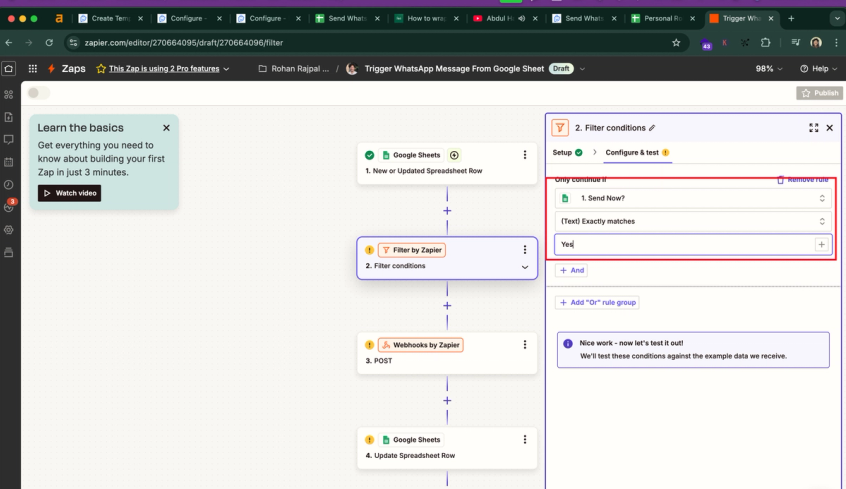Open the apps grid menu icon
The height and width of the screenshot is (489, 846).
point(33,69)
